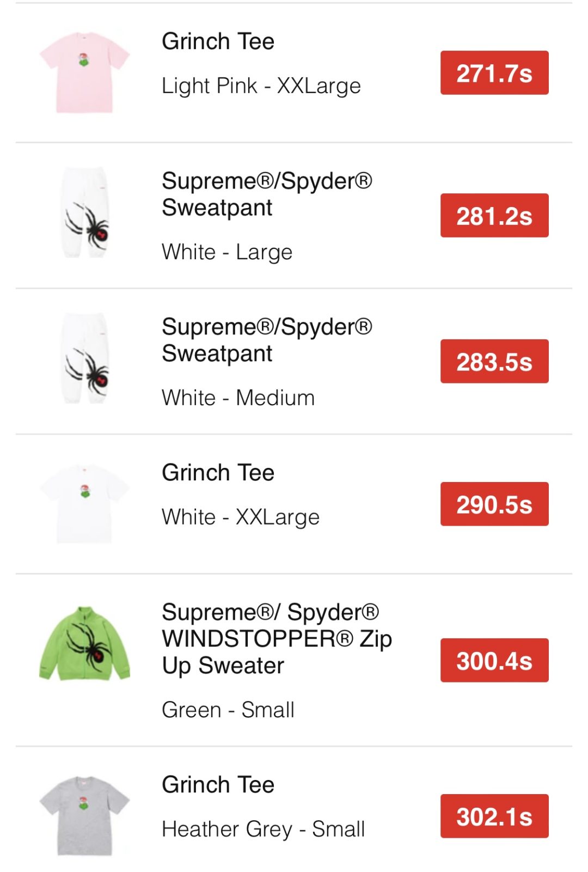
Task: Open WINDSTOPPER Zip Up Sweater title
Action: (x=277, y=639)
